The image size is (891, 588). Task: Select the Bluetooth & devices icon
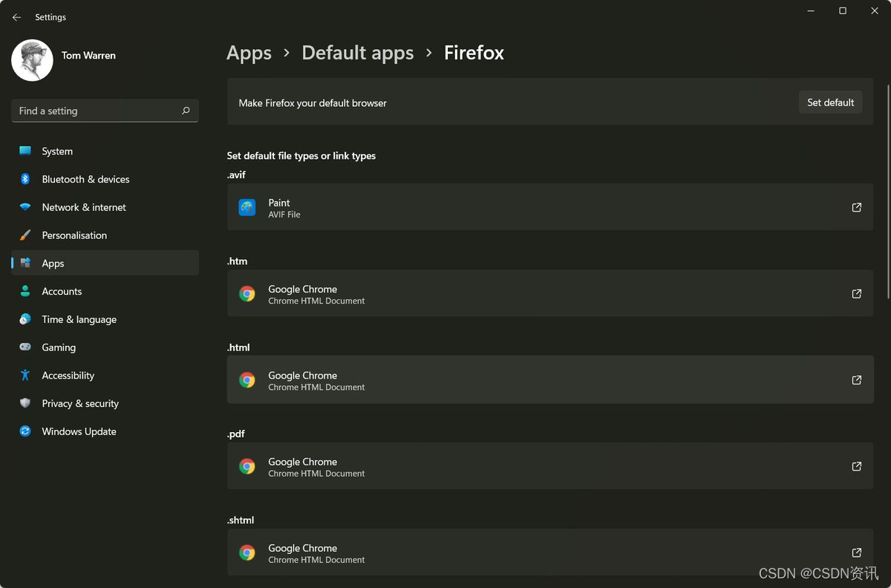[25, 179]
